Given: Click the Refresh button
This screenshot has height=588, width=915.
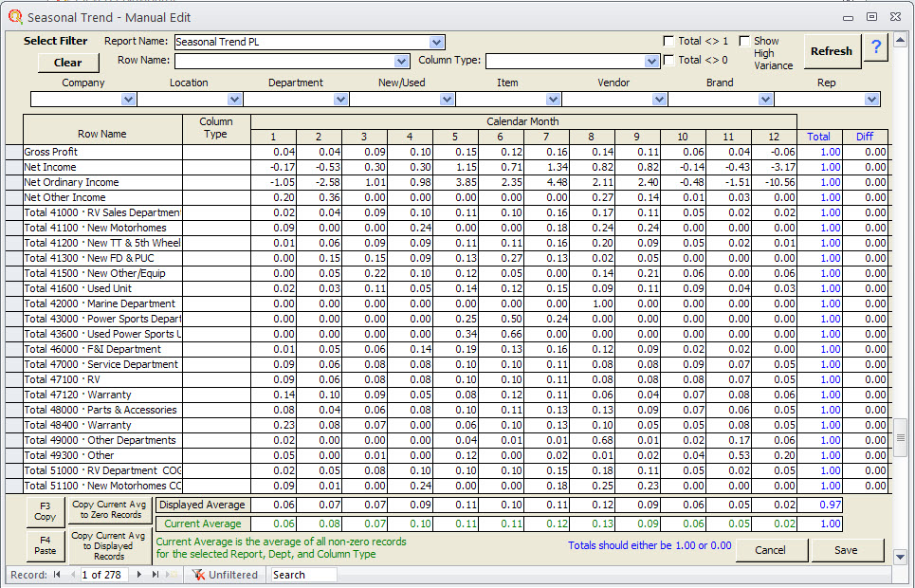Looking at the screenshot, I should (832, 51).
